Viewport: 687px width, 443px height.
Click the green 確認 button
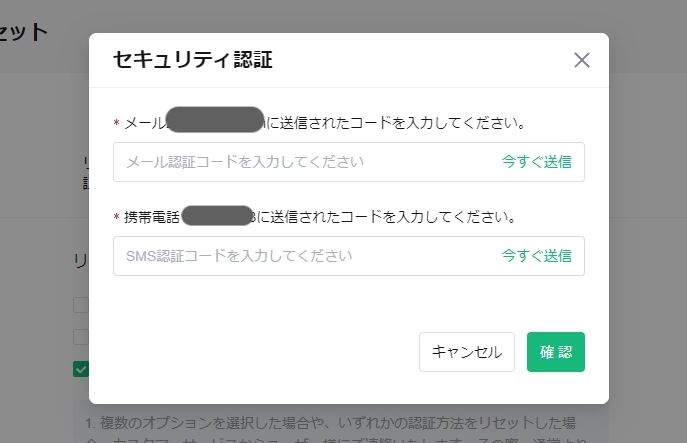point(556,352)
